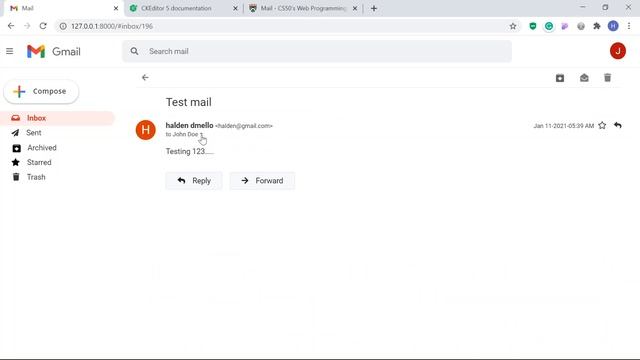Click the Grammarly extension icon
Viewport: 640px width, 360px height.
pos(549,26)
